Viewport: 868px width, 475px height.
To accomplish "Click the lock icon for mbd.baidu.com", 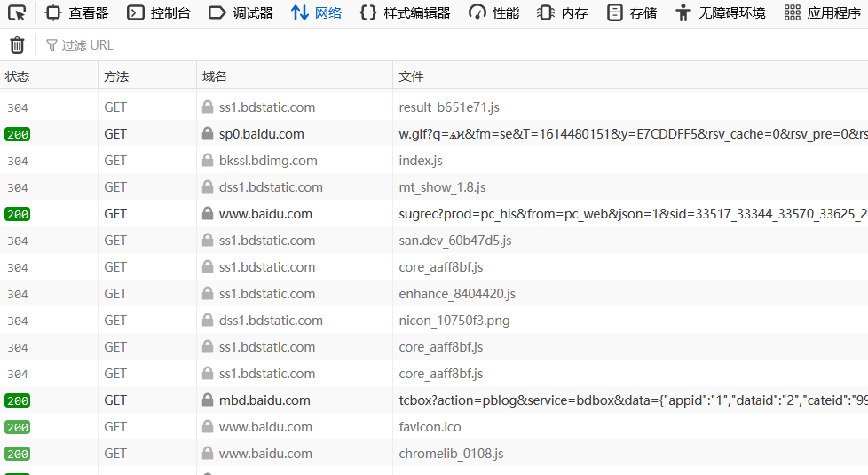I will pyautogui.click(x=208, y=400).
